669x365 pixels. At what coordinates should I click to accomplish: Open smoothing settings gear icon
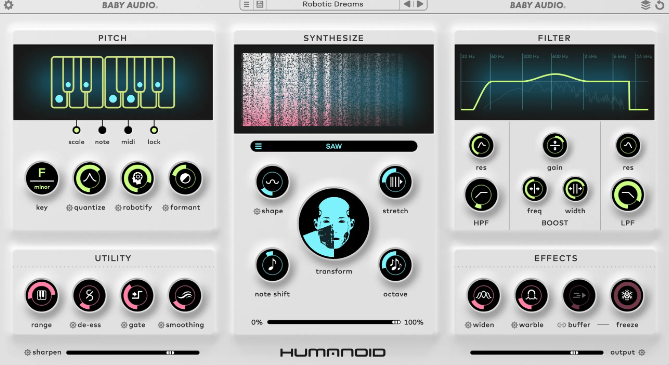(x=161, y=325)
